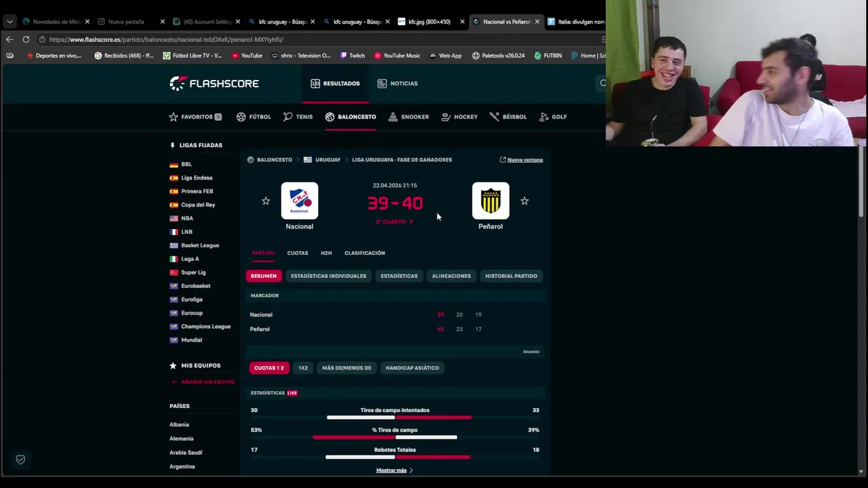Click the Nacional team logo
Viewport: 868px width, 488px height.
(300, 201)
